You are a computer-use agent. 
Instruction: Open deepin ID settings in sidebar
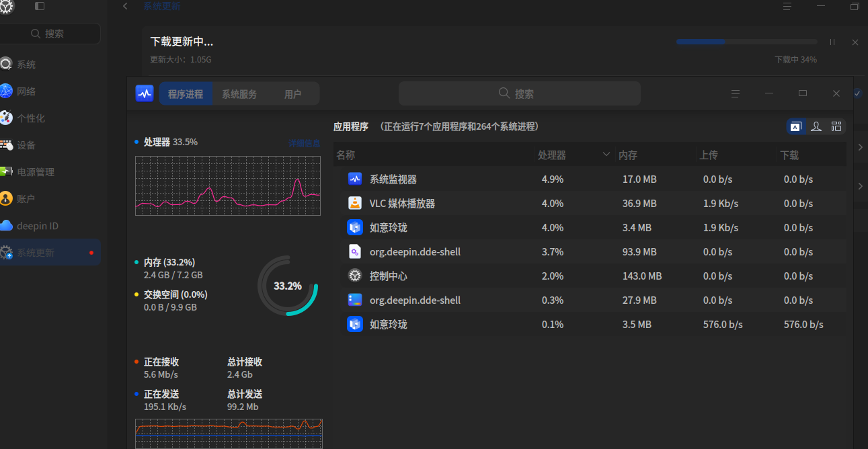point(50,226)
